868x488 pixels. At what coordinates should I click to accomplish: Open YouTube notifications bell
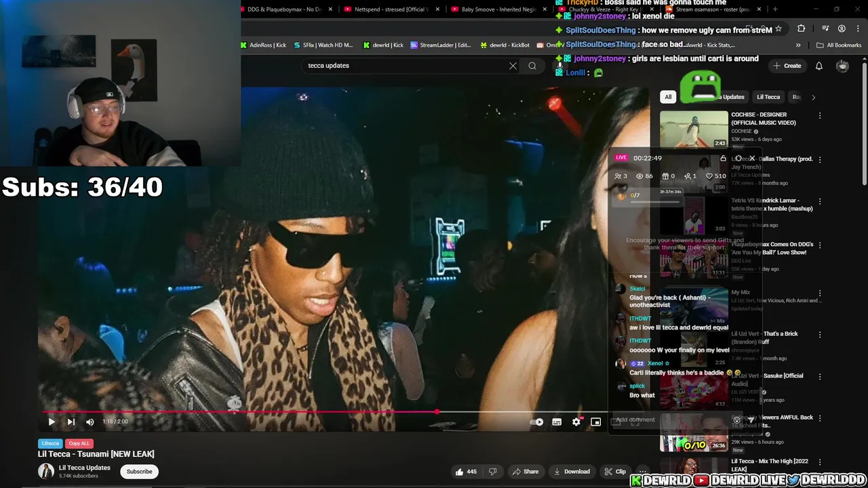(x=819, y=66)
